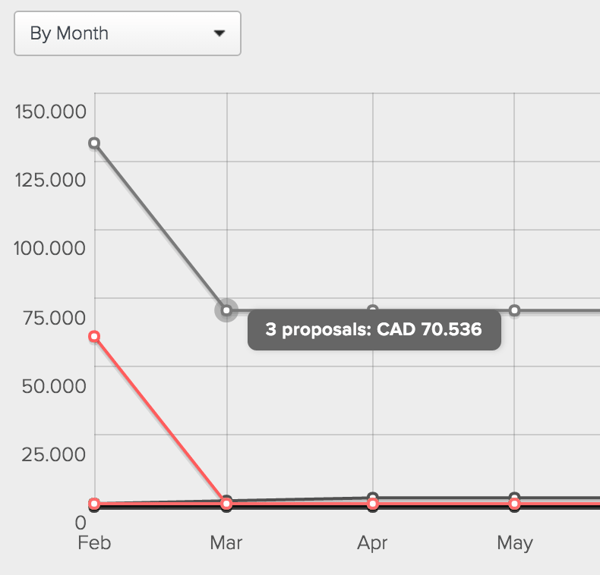Select the gray line data point at May
This screenshot has width=600, height=575.
pyautogui.click(x=515, y=310)
